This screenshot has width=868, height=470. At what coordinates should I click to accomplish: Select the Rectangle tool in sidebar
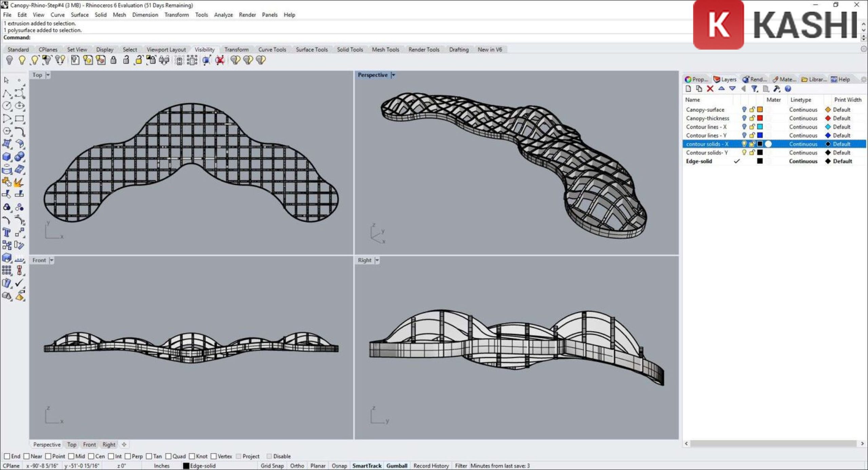[x=19, y=119]
